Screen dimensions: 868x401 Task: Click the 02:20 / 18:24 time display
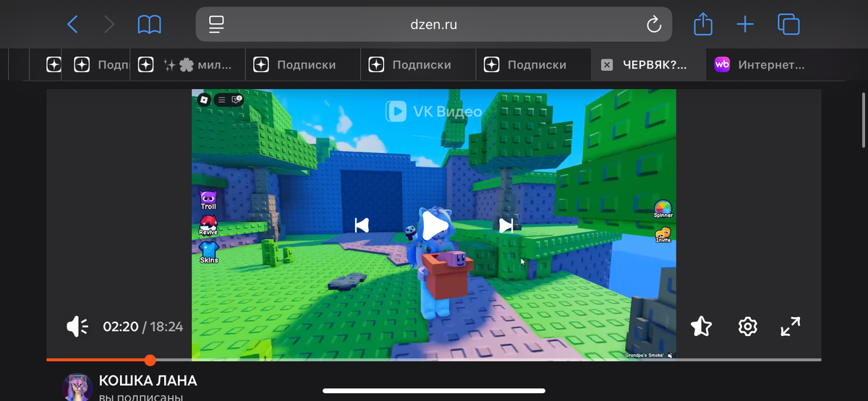coord(142,327)
